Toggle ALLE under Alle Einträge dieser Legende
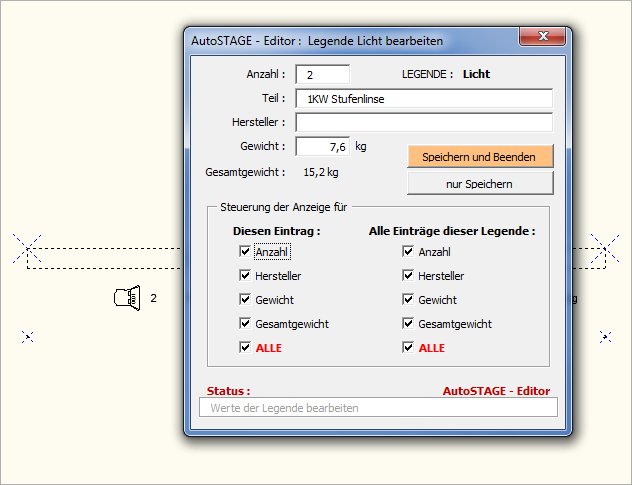The width and height of the screenshot is (632, 485). point(408,347)
